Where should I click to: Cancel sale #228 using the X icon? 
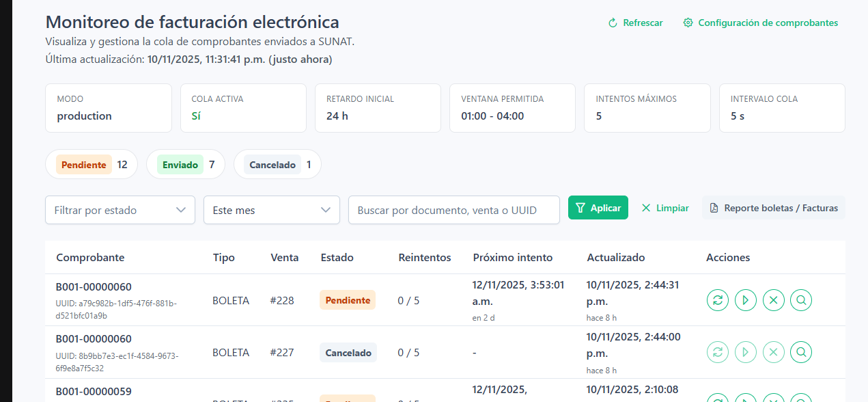[773, 300]
